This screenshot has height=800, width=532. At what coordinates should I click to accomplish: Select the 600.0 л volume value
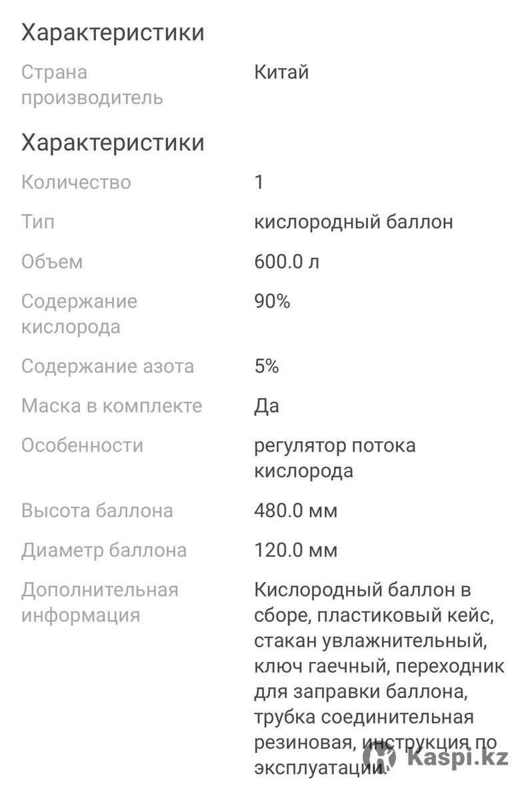point(287,261)
